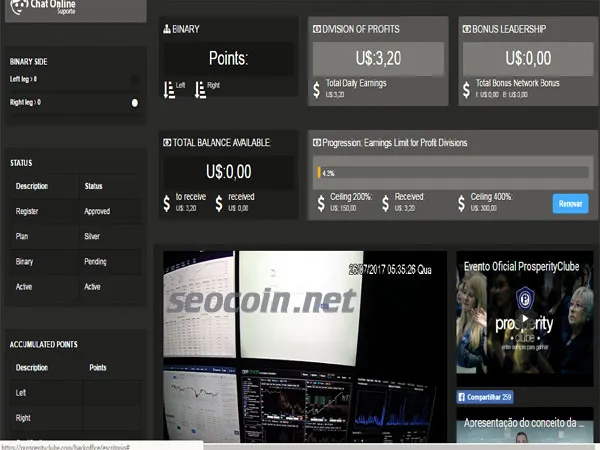Click the Evento Oficial ProsperityClube title link
The height and width of the screenshot is (450, 600).
tap(521, 267)
